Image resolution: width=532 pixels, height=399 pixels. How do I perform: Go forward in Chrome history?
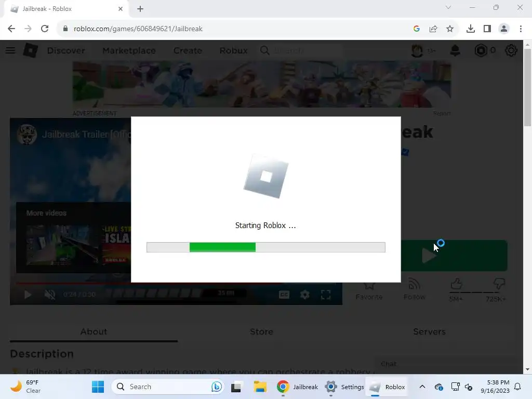click(x=28, y=29)
